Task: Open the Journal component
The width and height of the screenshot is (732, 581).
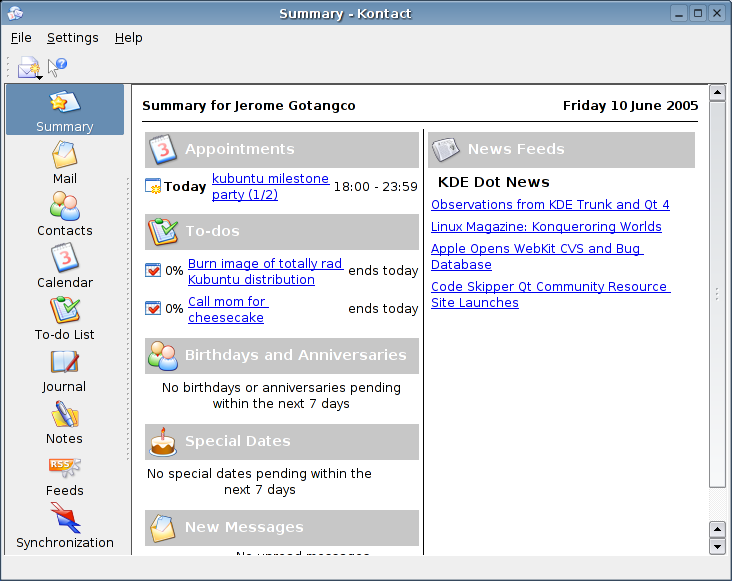Action: coord(65,371)
